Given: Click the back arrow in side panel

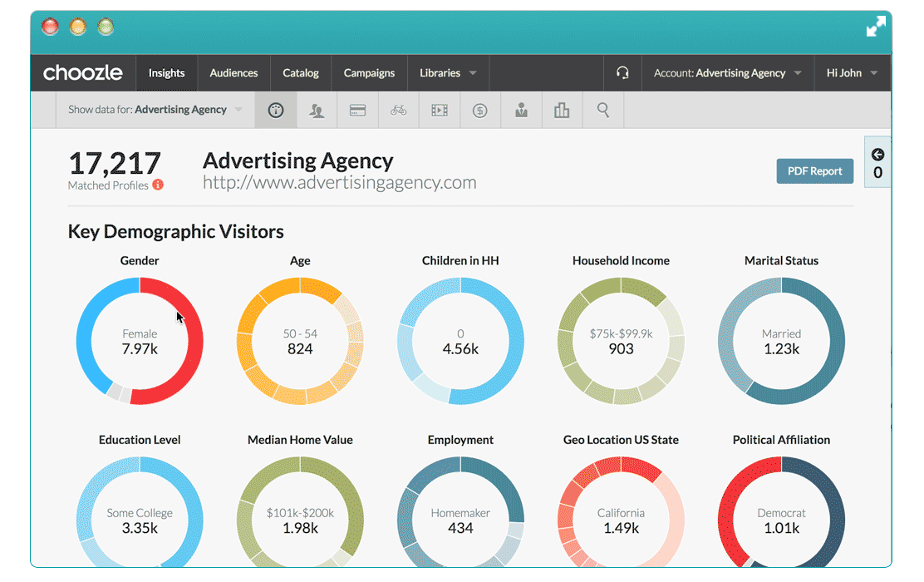Looking at the screenshot, I should 877,155.
